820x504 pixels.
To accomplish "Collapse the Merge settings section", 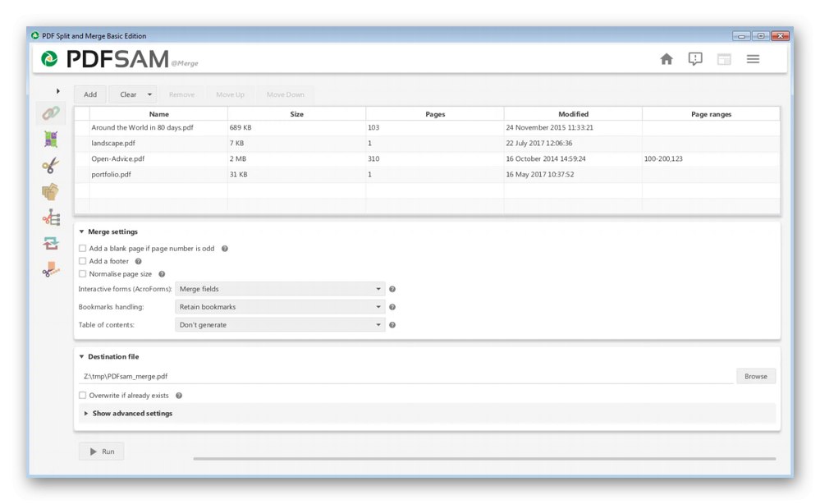I will [x=81, y=231].
